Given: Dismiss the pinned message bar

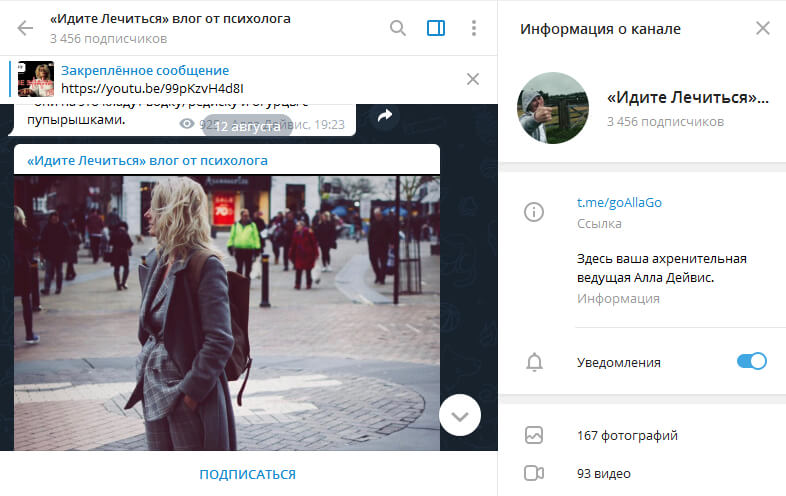Looking at the screenshot, I should pos(473,79).
